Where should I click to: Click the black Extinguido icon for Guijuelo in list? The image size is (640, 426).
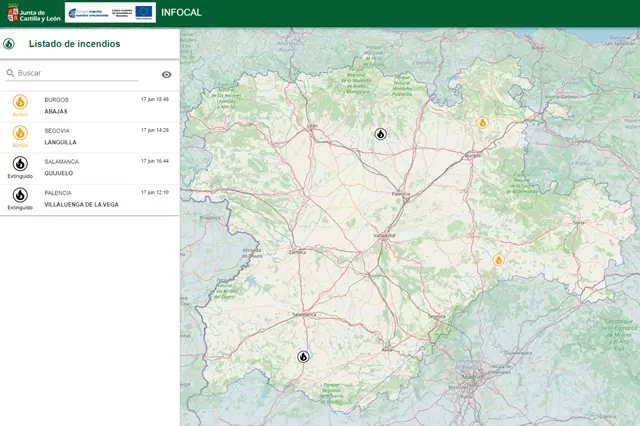[x=20, y=164]
